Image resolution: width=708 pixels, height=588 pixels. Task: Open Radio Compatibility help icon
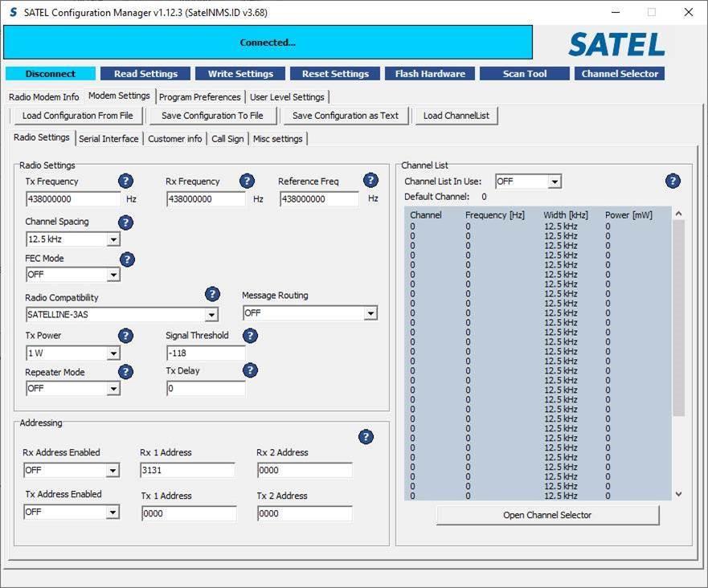(212, 294)
